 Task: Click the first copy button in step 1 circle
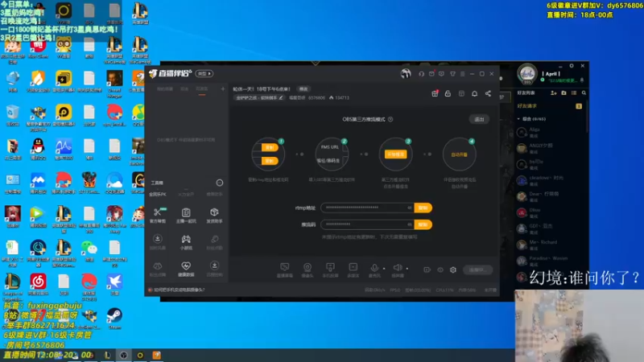270,147
